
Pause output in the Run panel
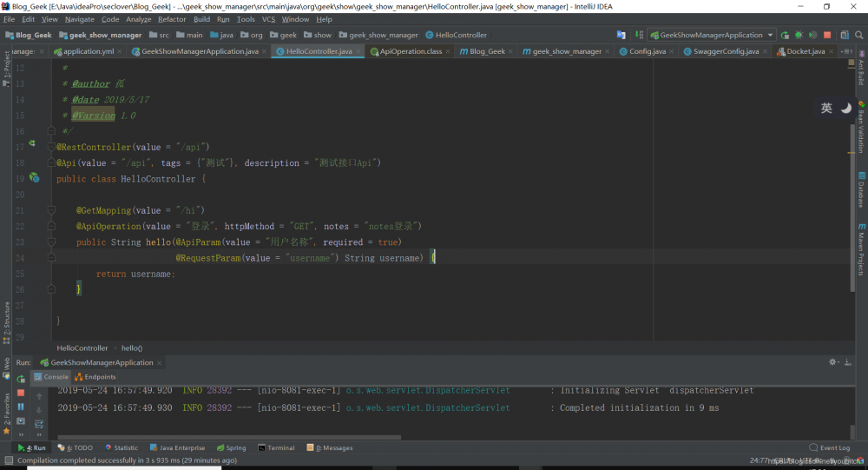coord(21,407)
